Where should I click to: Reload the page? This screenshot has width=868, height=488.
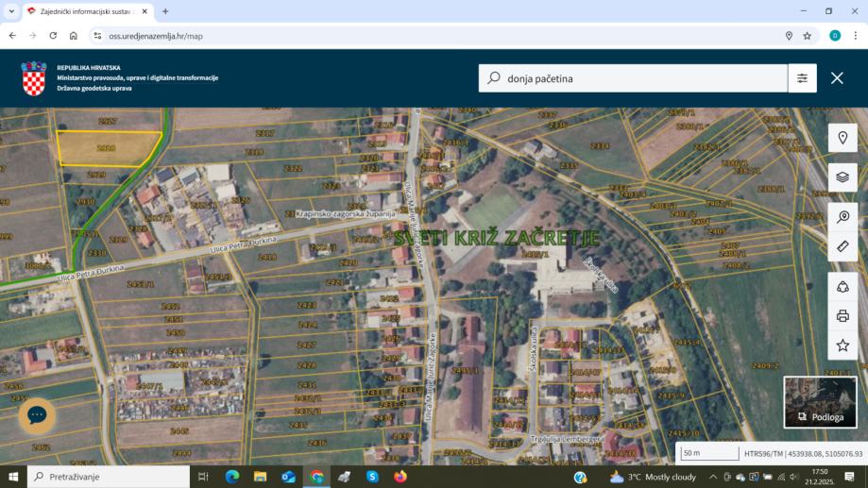(53, 36)
